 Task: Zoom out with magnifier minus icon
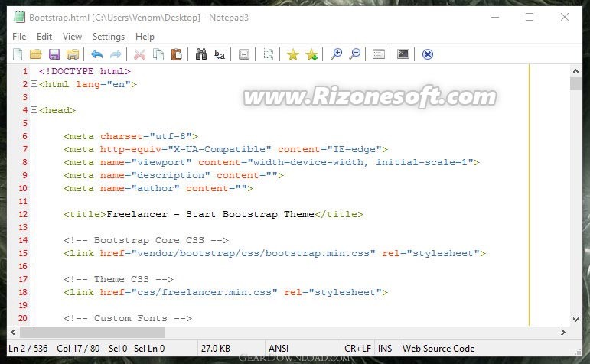[354, 54]
